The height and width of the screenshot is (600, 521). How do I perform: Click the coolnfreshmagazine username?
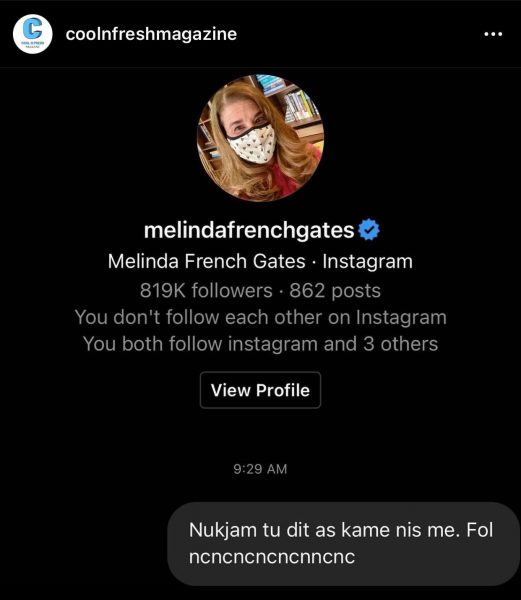[x=151, y=34]
